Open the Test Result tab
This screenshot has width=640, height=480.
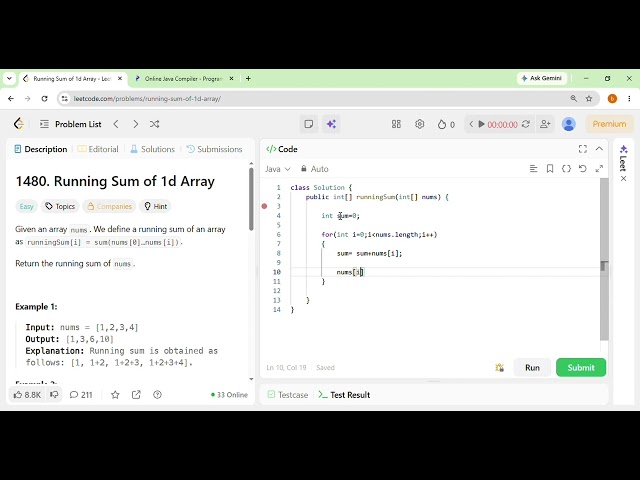pyautogui.click(x=344, y=395)
